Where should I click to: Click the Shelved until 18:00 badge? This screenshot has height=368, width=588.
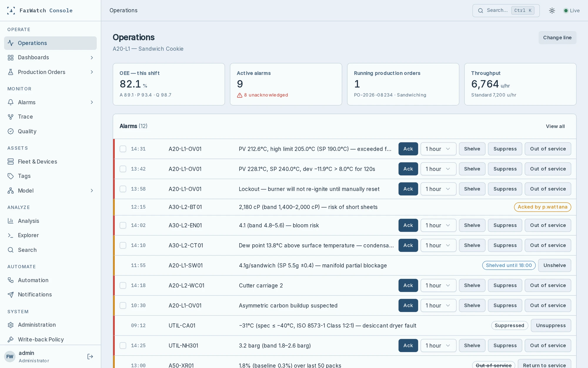[509, 266]
